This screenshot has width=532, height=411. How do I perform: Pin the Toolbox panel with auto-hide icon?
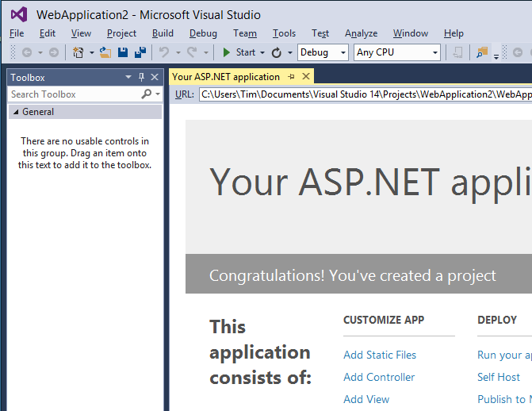pos(141,77)
